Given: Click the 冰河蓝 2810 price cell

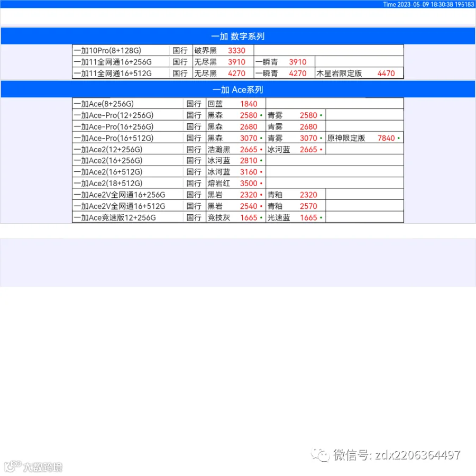Looking at the screenshot, I should click(x=236, y=160).
